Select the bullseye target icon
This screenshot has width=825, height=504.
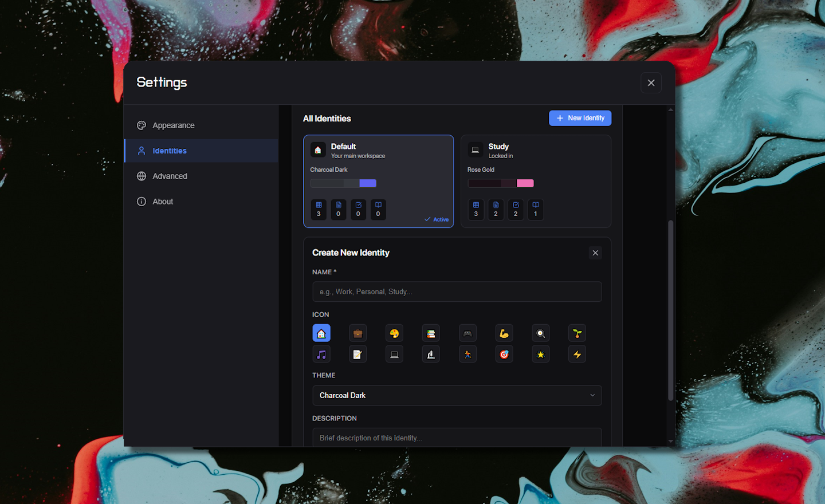504,355
